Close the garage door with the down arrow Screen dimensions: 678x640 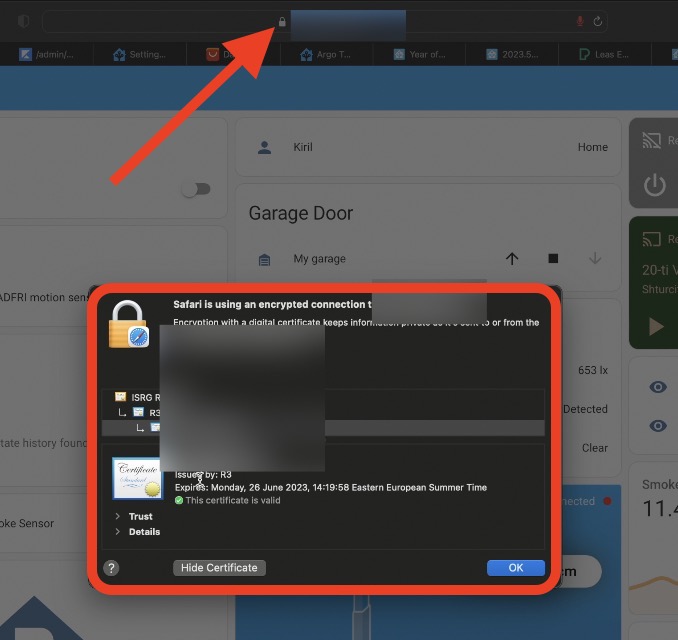[x=595, y=258]
